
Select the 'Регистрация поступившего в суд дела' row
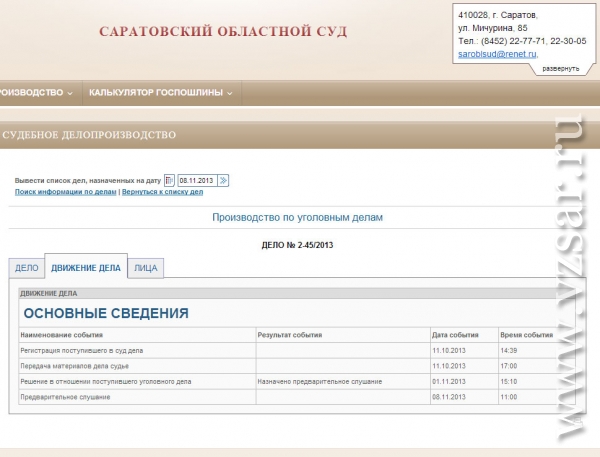click(82, 351)
